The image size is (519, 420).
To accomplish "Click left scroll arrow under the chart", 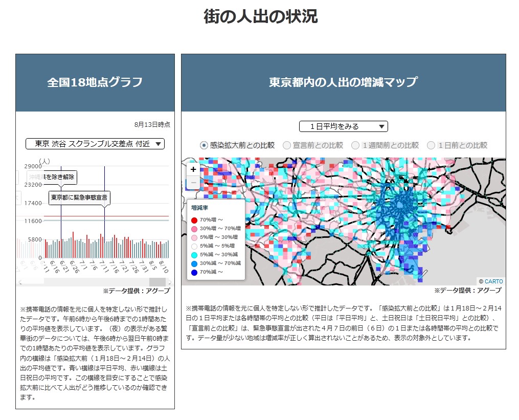I will tap(20, 282).
